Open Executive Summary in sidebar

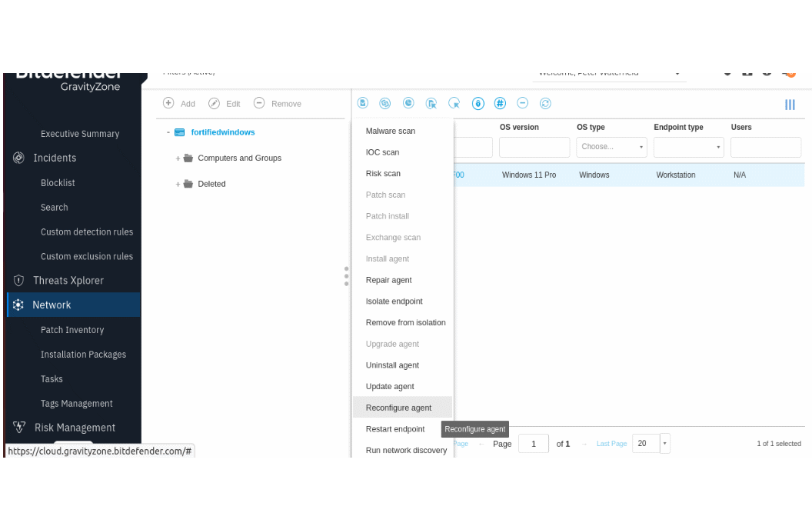coord(80,134)
